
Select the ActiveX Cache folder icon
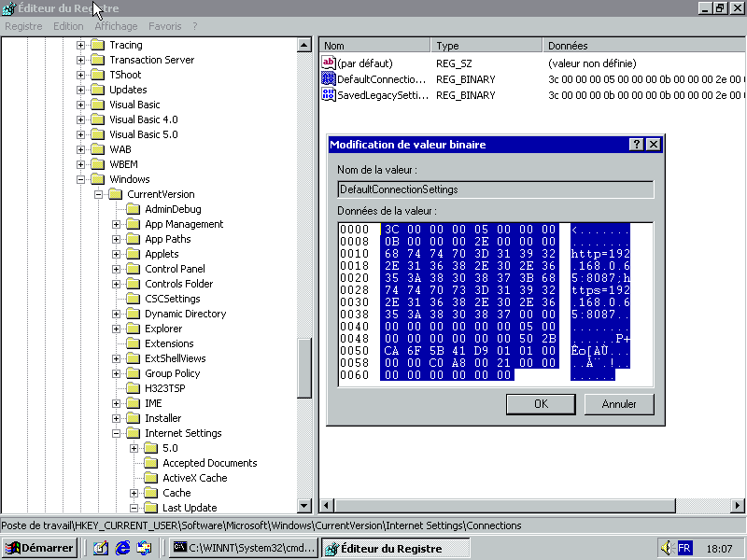coord(151,478)
